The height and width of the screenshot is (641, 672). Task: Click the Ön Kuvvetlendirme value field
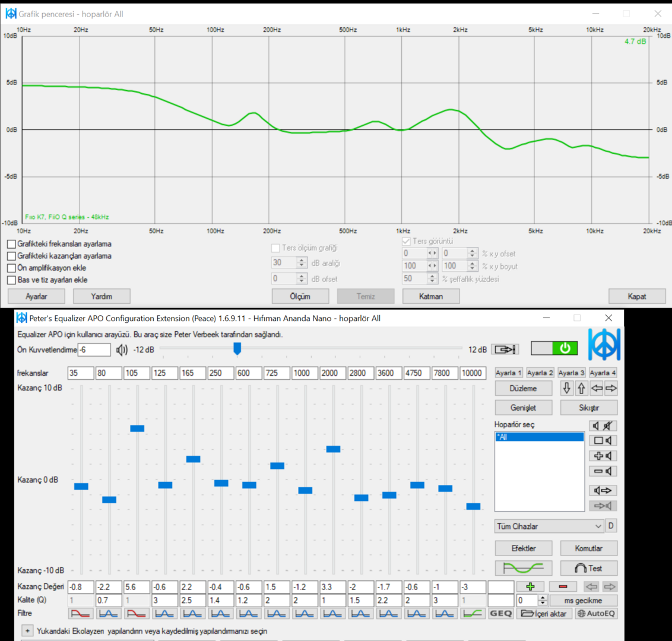94,350
